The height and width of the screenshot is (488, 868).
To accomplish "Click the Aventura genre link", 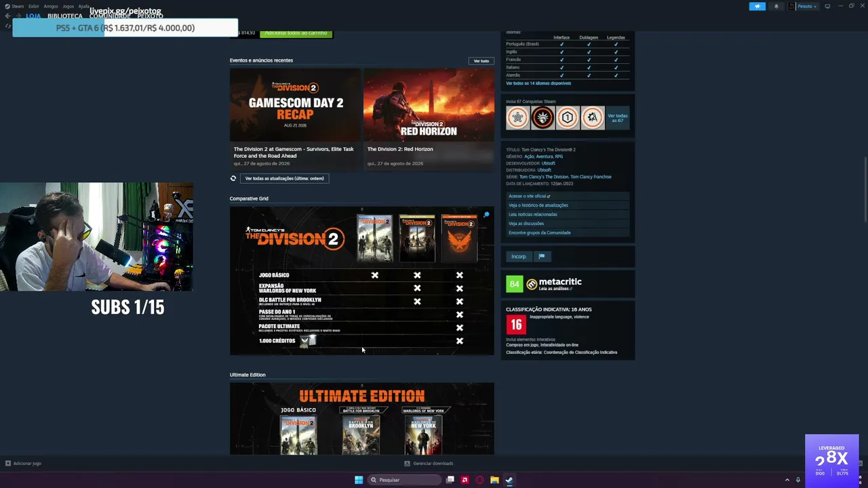I will 545,157.
